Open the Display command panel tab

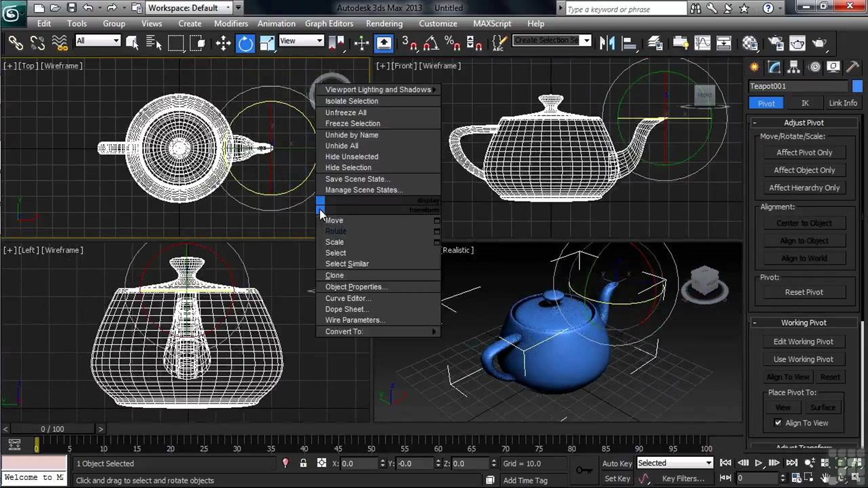[x=834, y=67]
